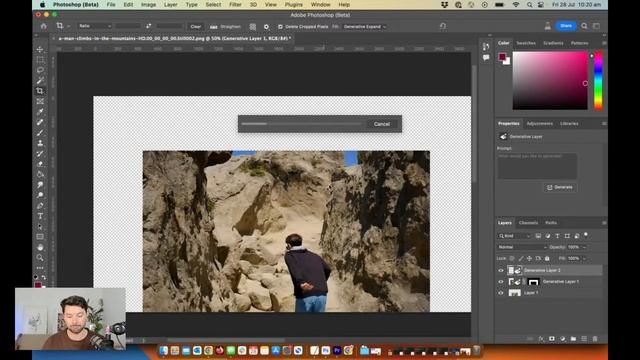Hide Generative Layer 2 visibility eye

pos(501,270)
